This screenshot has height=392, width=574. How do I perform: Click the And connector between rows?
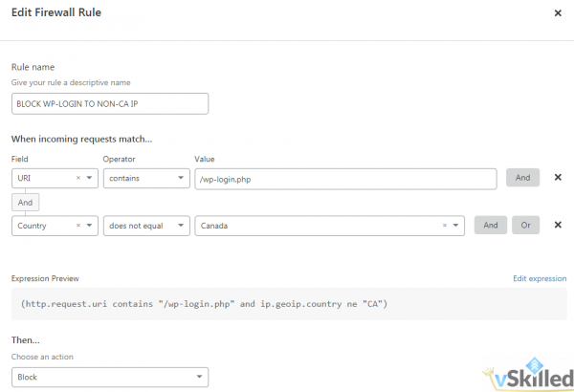point(25,203)
